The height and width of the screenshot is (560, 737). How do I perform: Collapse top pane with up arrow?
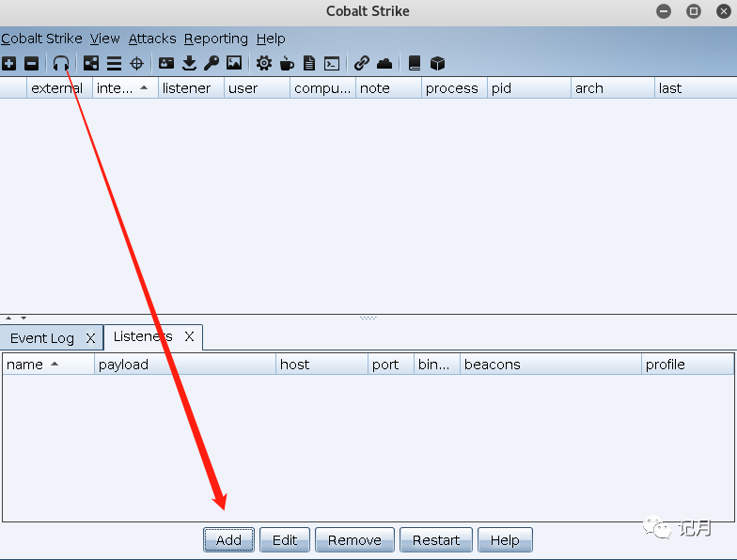(8, 318)
